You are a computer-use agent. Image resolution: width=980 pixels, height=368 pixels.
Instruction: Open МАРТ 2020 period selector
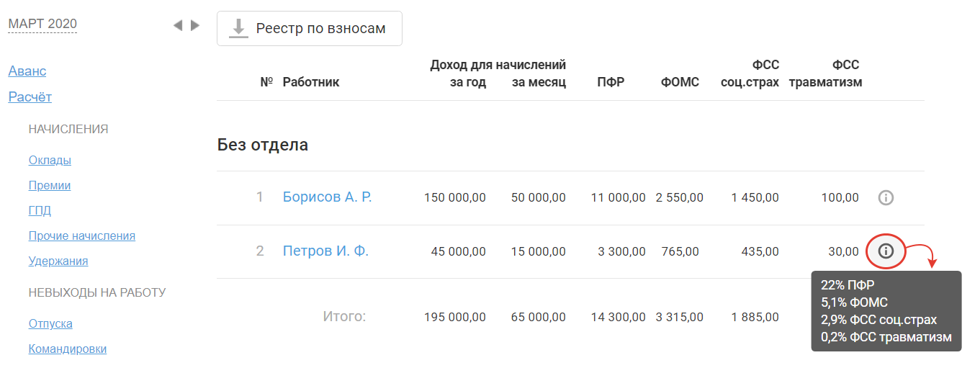tap(42, 24)
